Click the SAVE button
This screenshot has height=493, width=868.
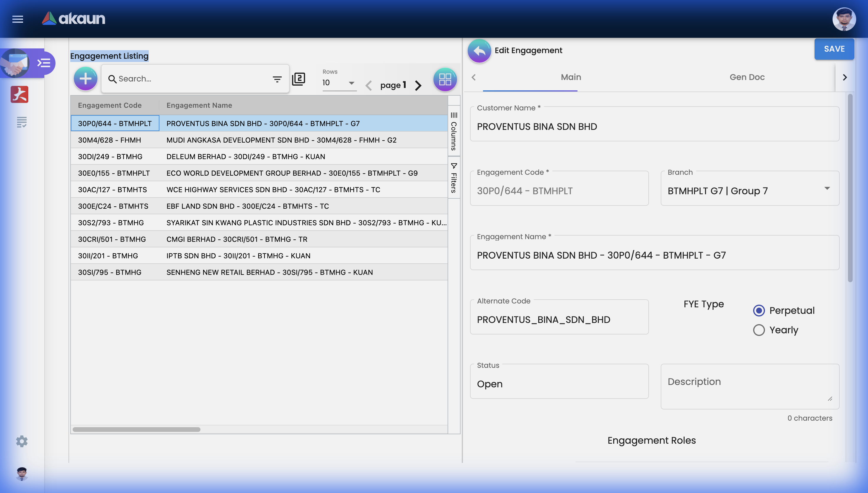coord(834,49)
